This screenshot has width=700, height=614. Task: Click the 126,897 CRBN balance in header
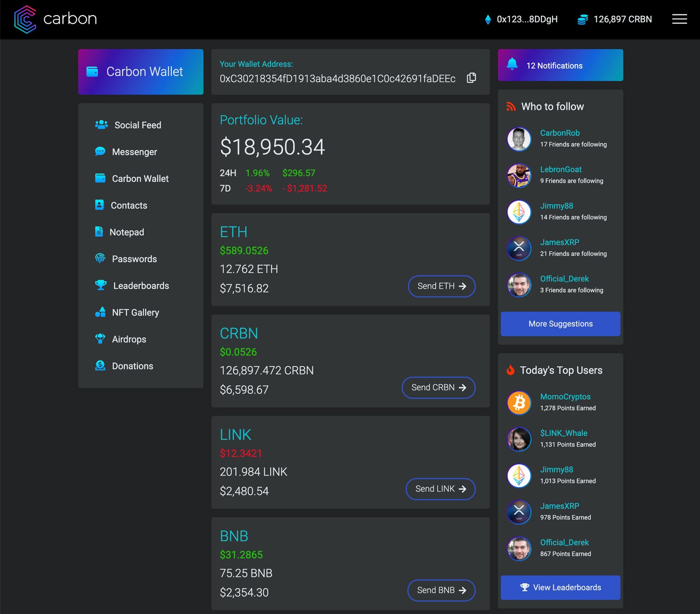(623, 19)
